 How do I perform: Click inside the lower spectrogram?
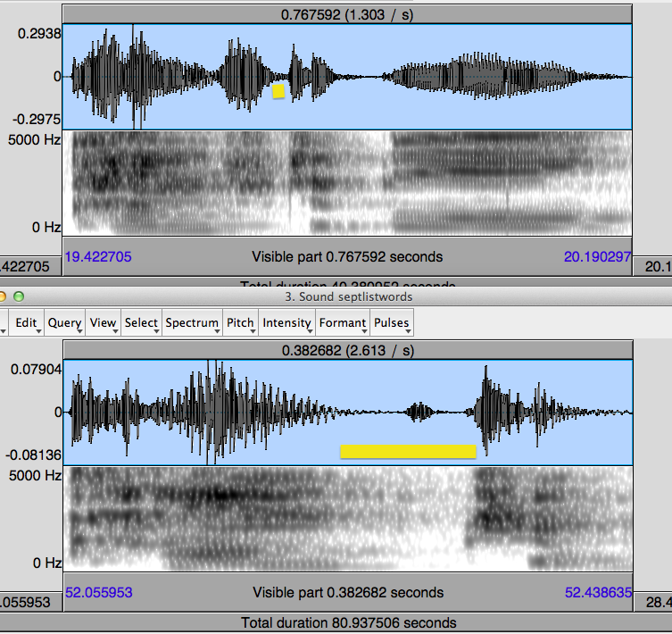pos(348,519)
